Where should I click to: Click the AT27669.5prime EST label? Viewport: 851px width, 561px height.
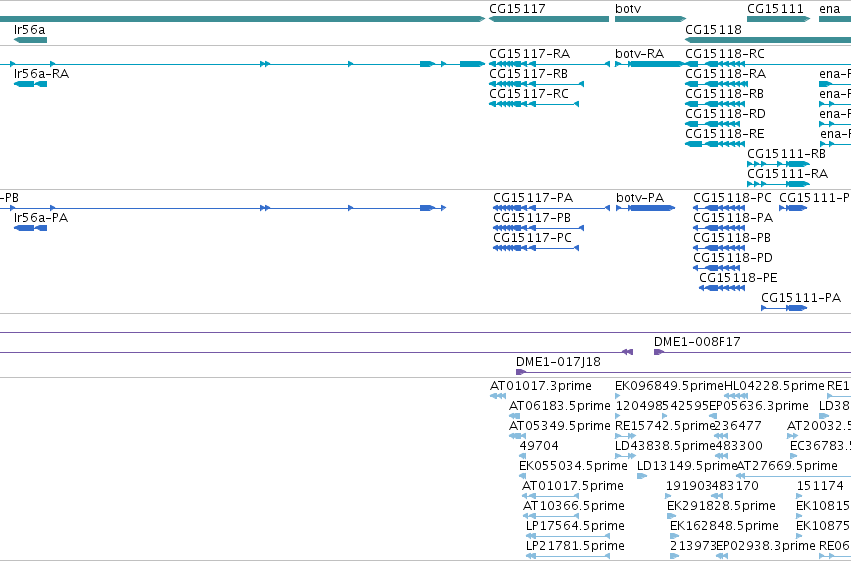coord(787,466)
